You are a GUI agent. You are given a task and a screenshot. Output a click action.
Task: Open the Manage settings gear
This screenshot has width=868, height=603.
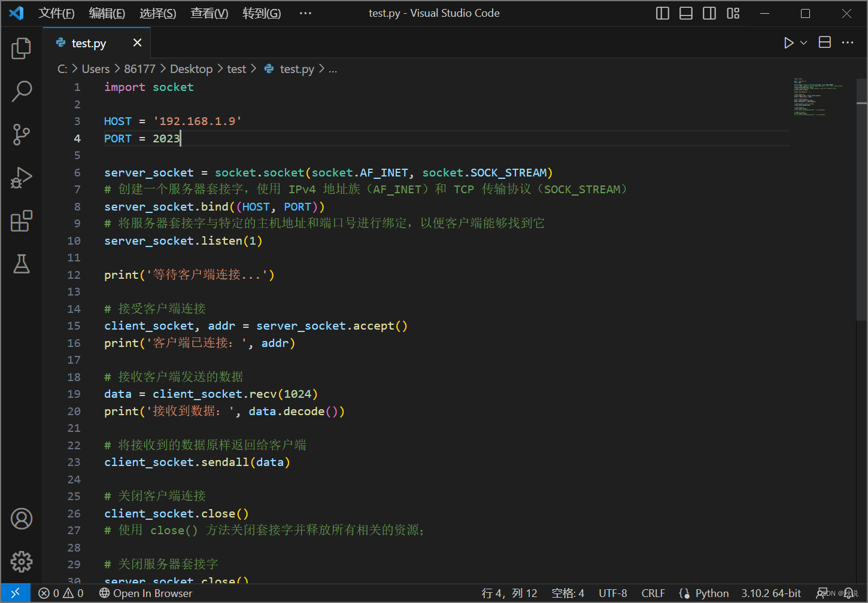click(x=21, y=561)
